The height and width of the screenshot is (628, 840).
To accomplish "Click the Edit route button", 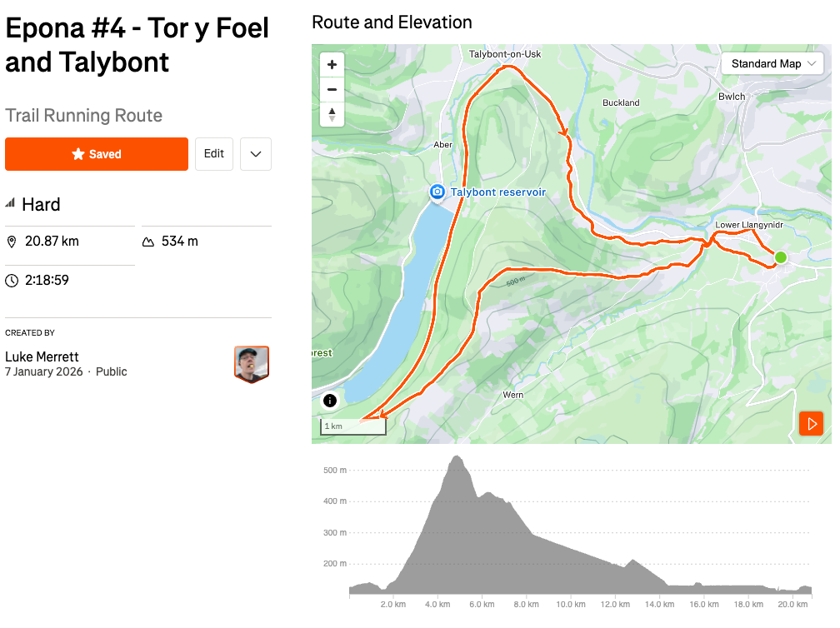I will 214,154.
